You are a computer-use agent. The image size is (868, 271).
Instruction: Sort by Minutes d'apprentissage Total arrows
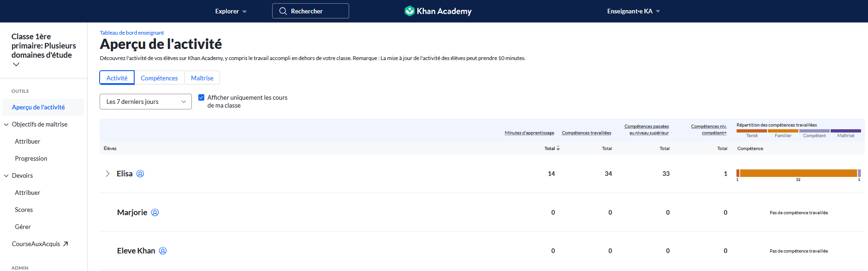(x=558, y=148)
